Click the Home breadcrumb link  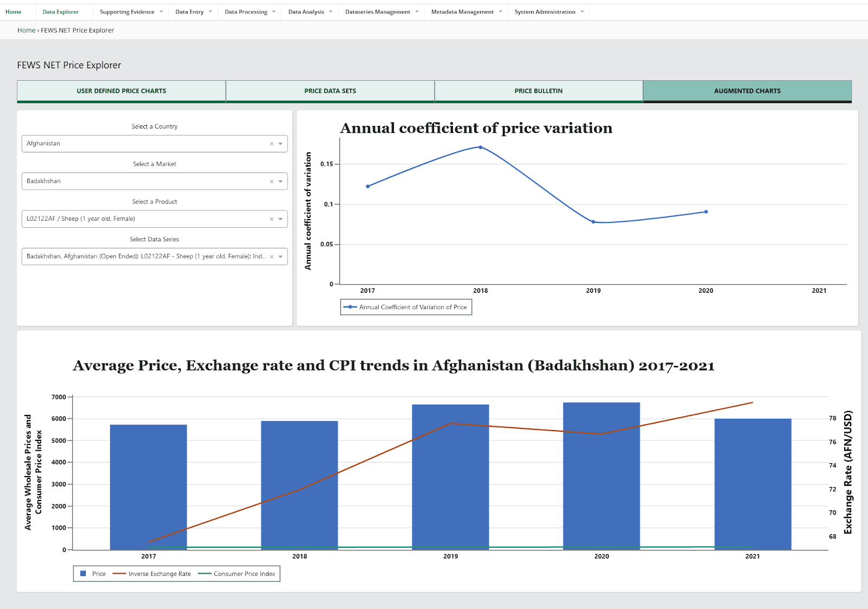26,30
